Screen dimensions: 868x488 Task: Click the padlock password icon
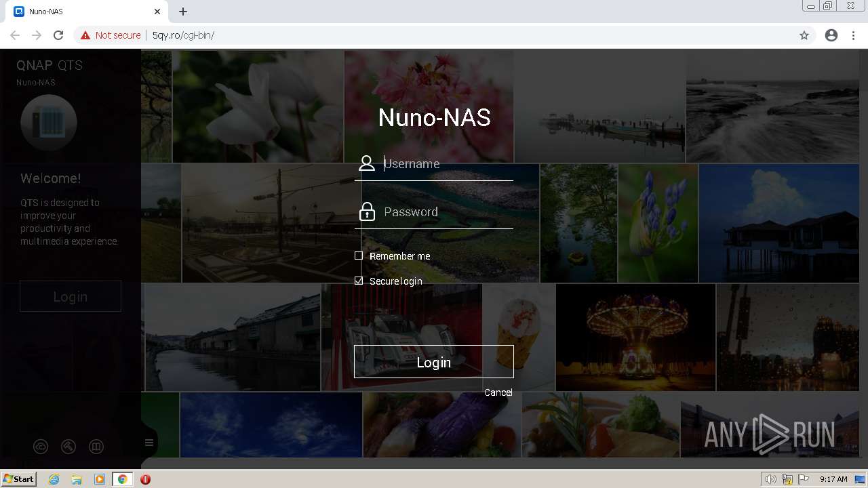pyautogui.click(x=367, y=211)
